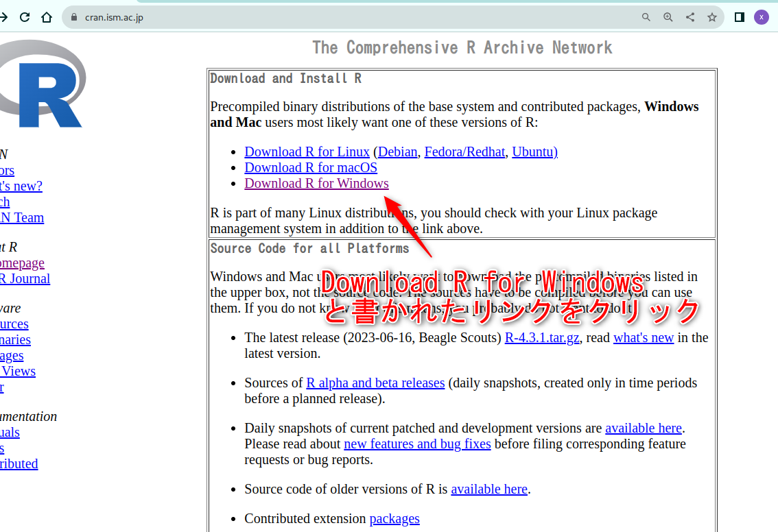Click the Fedora/Redhat link
The height and width of the screenshot is (532, 778).
(x=464, y=152)
